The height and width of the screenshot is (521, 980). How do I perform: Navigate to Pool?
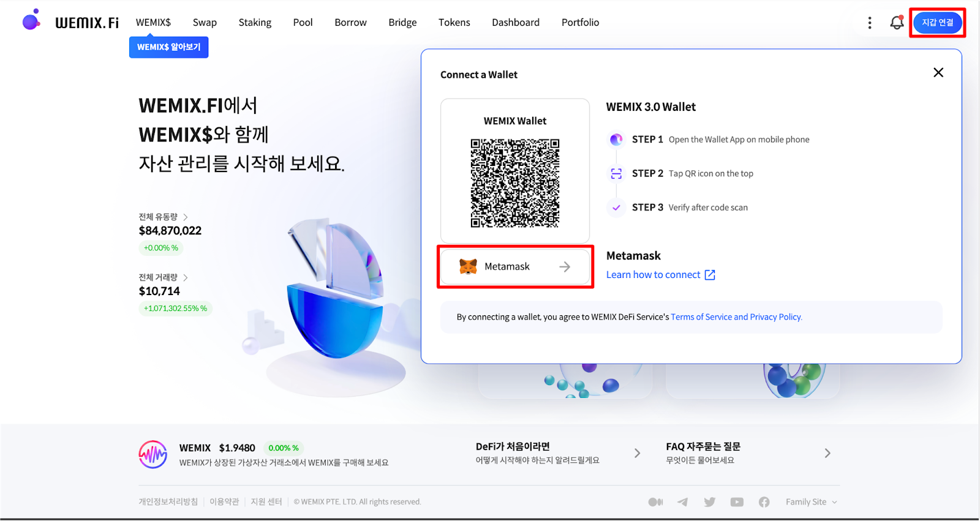303,23
